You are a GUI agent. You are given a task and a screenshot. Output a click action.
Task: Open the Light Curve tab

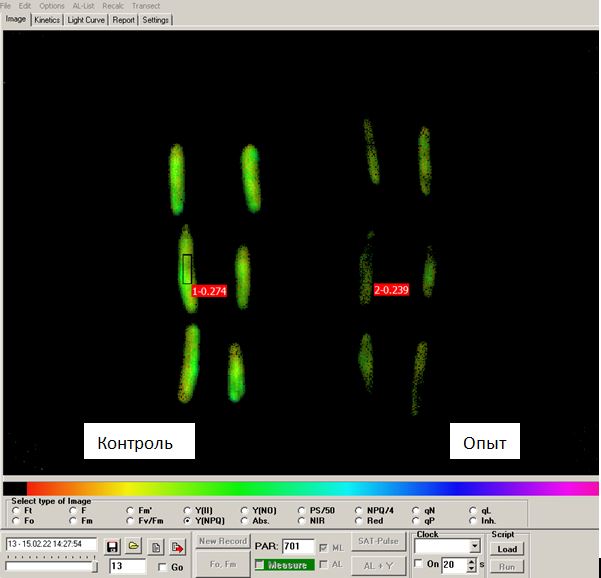87,20
